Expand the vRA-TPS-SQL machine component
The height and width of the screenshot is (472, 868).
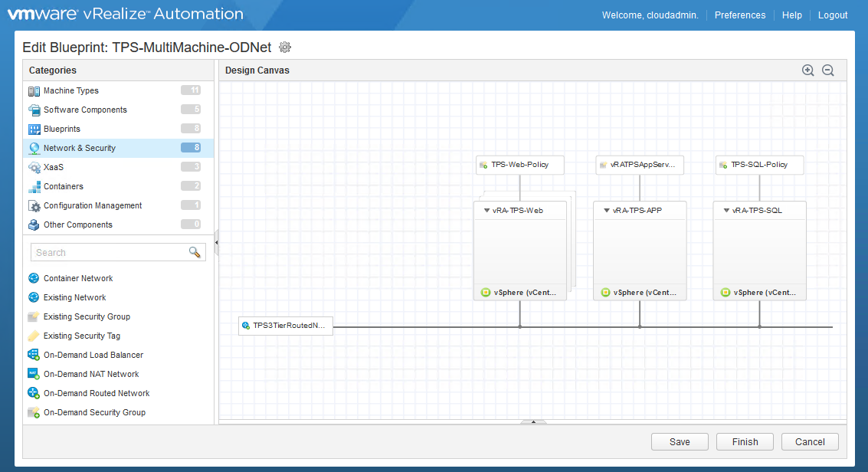pos(726,209)
